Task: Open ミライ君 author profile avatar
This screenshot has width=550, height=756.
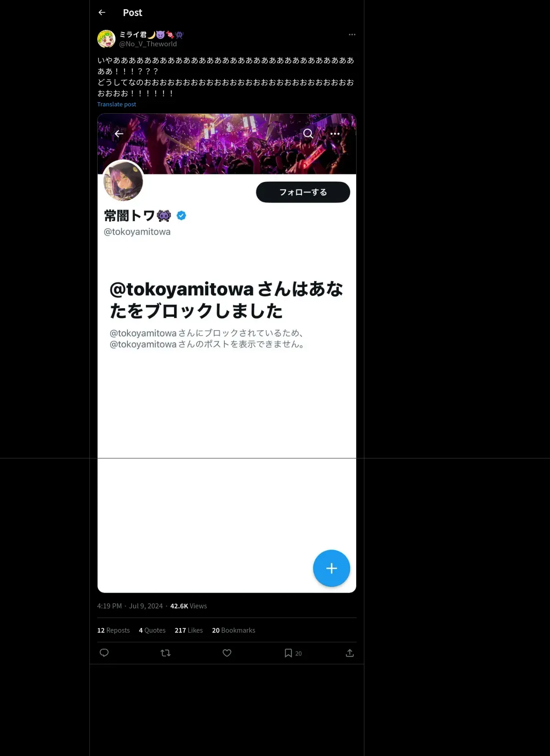Action: click(x=106, y=39)
